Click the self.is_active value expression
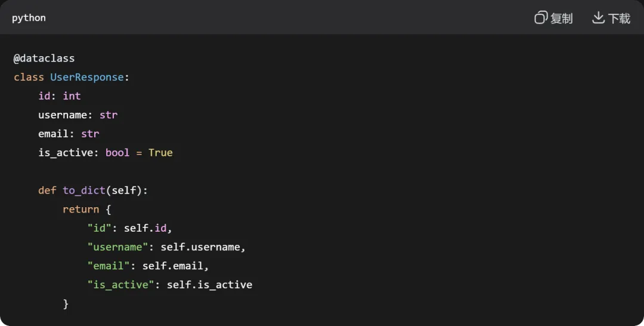This screenshot has width=644, height=326. point(209,285)
